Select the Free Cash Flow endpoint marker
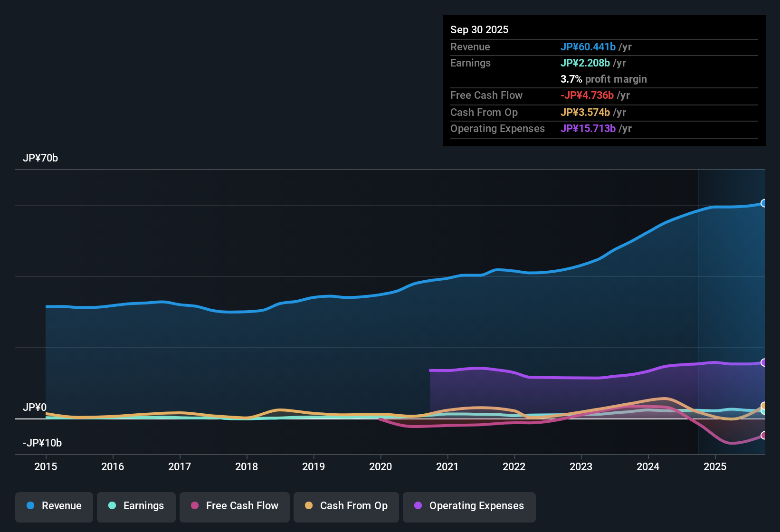The image size is (780, 532). tap(764, 435)
